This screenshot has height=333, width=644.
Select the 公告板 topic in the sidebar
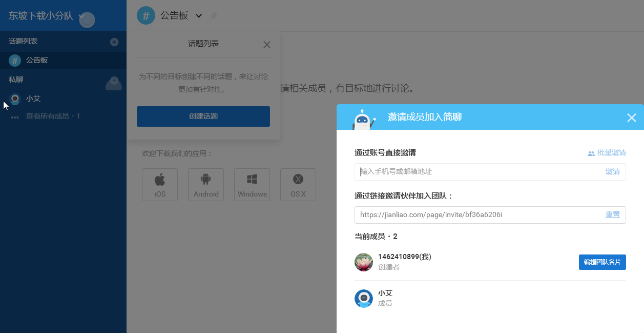[x=63, y=60]
